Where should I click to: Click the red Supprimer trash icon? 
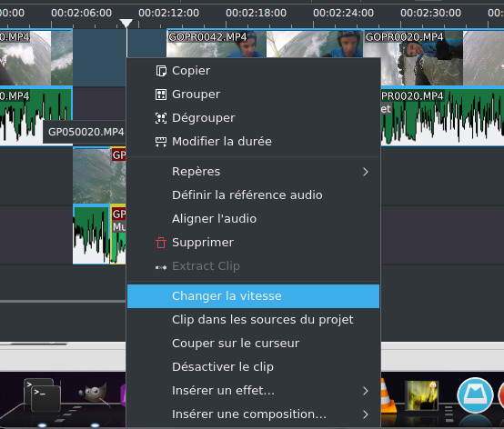[161, 243]
